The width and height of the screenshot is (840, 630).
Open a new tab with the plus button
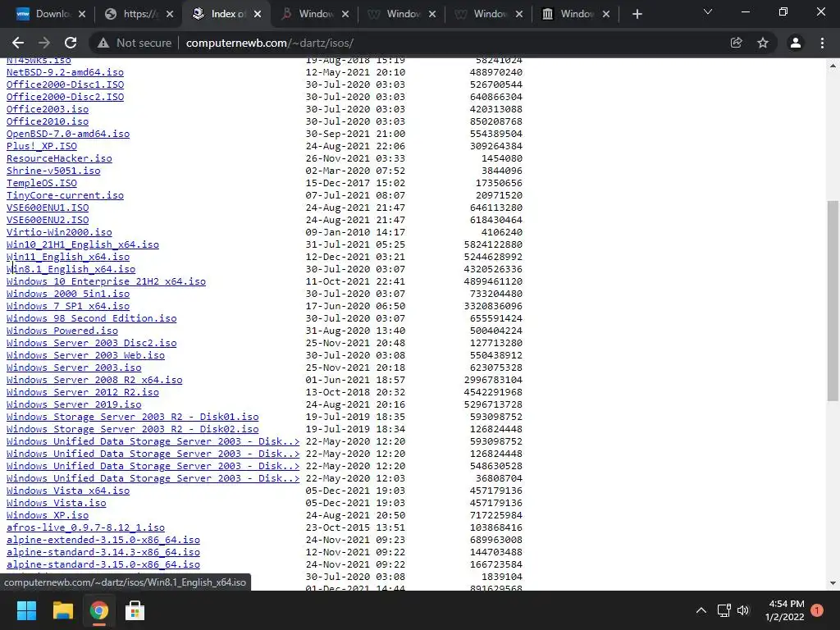point(637,14)
